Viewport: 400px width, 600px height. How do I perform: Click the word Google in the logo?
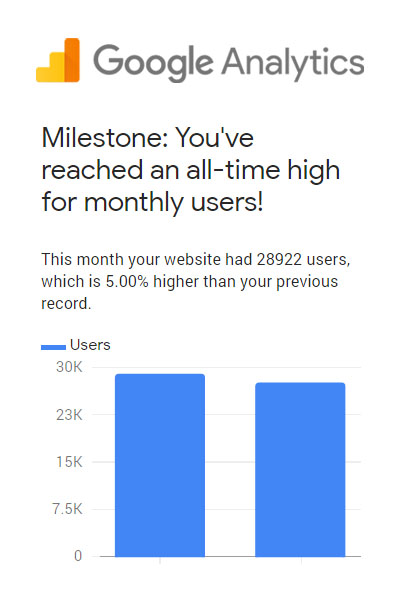click(153, 64)
